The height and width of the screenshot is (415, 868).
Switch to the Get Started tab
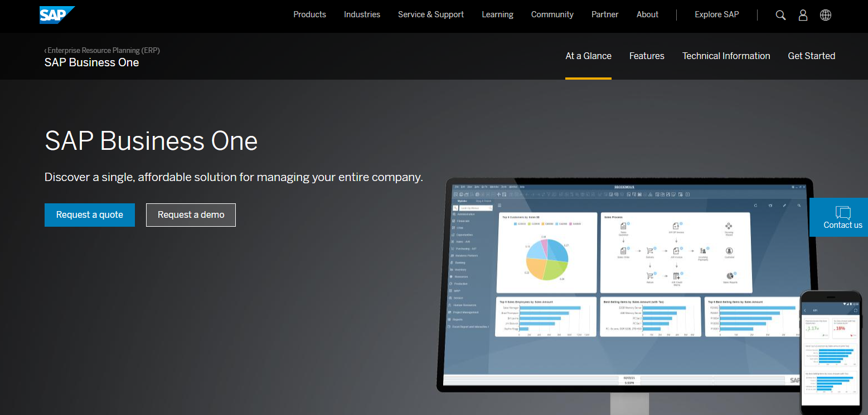(811, 56)
